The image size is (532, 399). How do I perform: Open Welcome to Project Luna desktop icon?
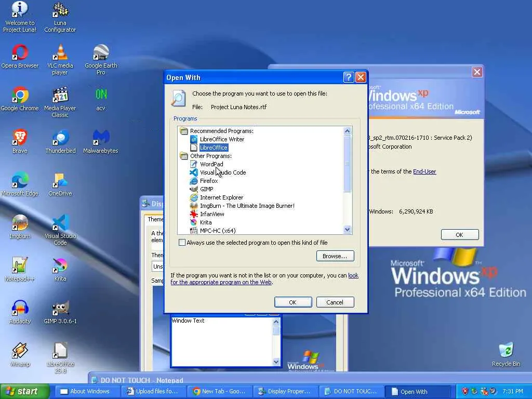[x=20, y=17]
